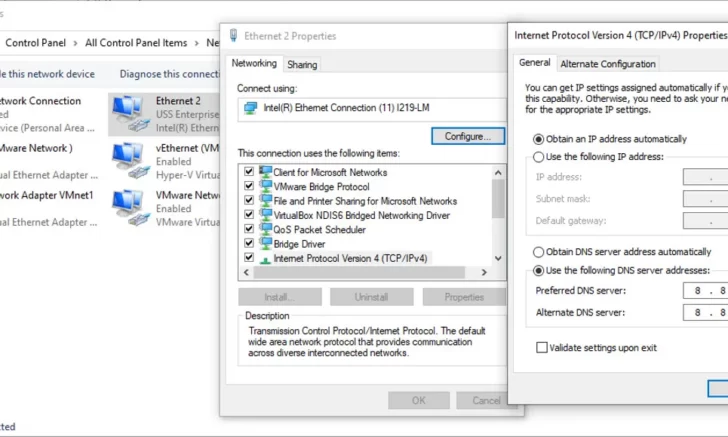The width and height of the screenshot is (728, 437).
Task: Click All Control Panel Items breadcrumb
Action: [x=136, y=43]
